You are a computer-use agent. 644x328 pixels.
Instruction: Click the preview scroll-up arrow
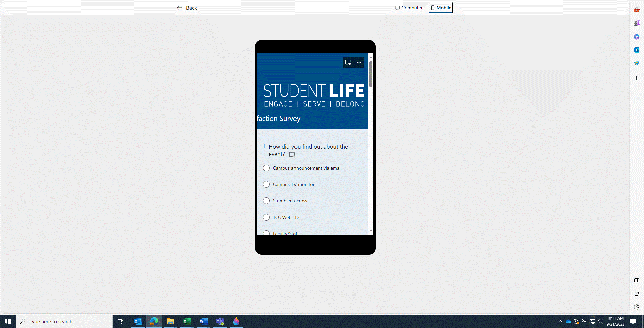[x=371, y=57]
